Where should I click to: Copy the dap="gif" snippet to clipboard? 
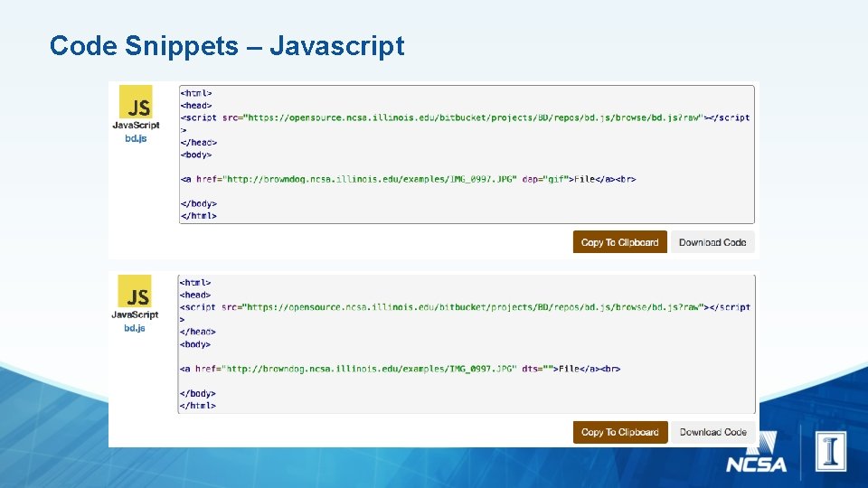(x=620, y=242)
